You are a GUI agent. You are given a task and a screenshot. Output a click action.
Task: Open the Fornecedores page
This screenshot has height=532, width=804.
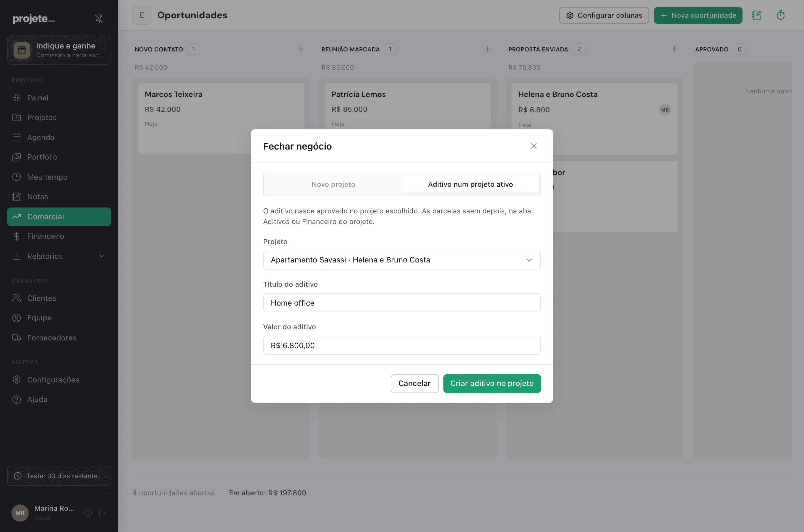(x=59, y=338)
